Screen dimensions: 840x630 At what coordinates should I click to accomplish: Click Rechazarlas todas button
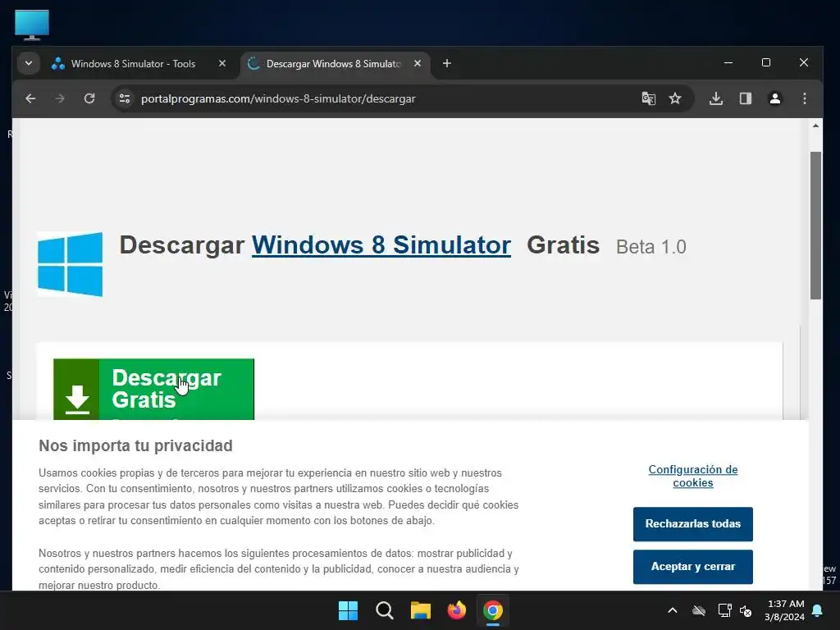[692, 524]
